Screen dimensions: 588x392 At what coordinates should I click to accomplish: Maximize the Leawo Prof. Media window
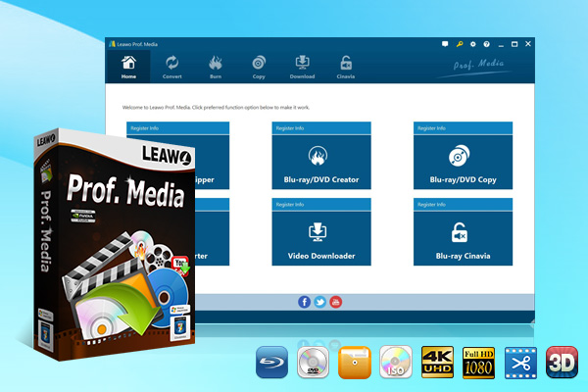point(514,44)
